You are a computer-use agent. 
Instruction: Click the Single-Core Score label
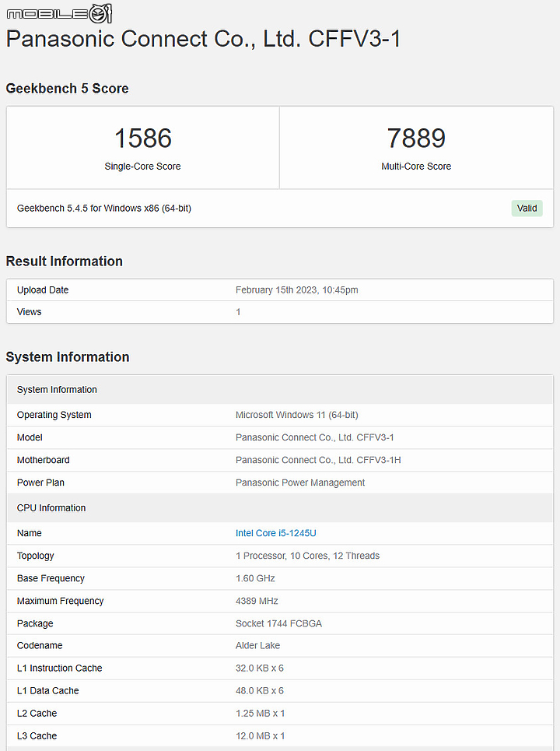[142, 167]
